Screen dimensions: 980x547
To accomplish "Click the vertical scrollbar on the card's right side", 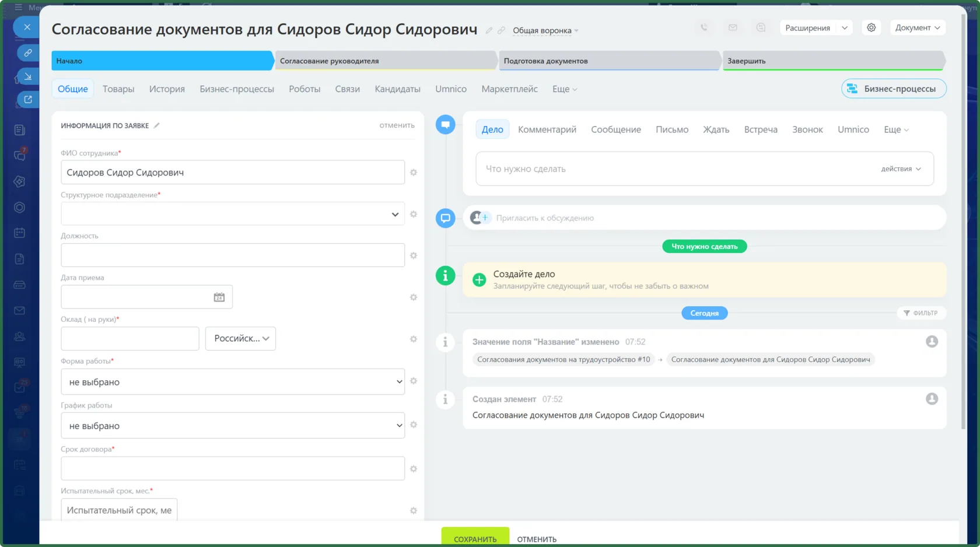I will tap(963, 222).
